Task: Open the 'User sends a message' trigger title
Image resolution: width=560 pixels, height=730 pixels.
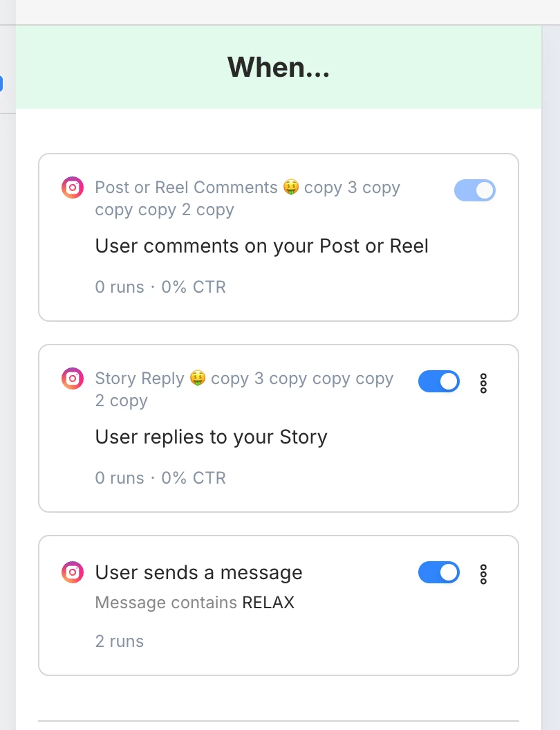Action: click(x=198, y=572)
